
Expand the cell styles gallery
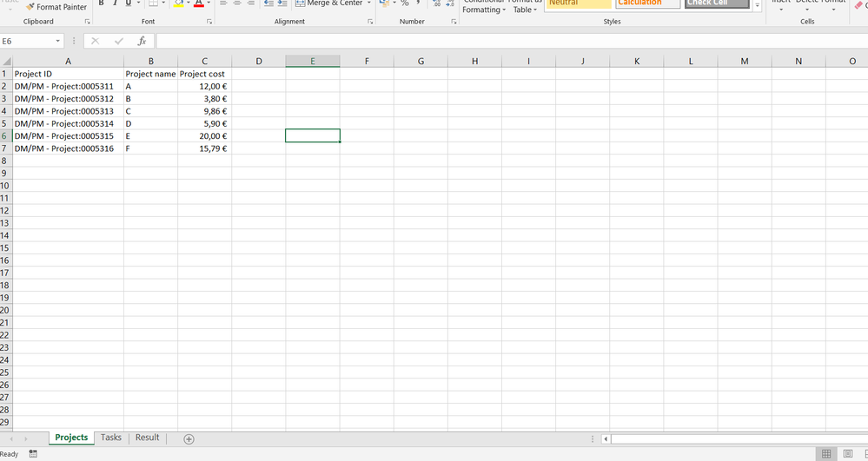tap(758, 5)
